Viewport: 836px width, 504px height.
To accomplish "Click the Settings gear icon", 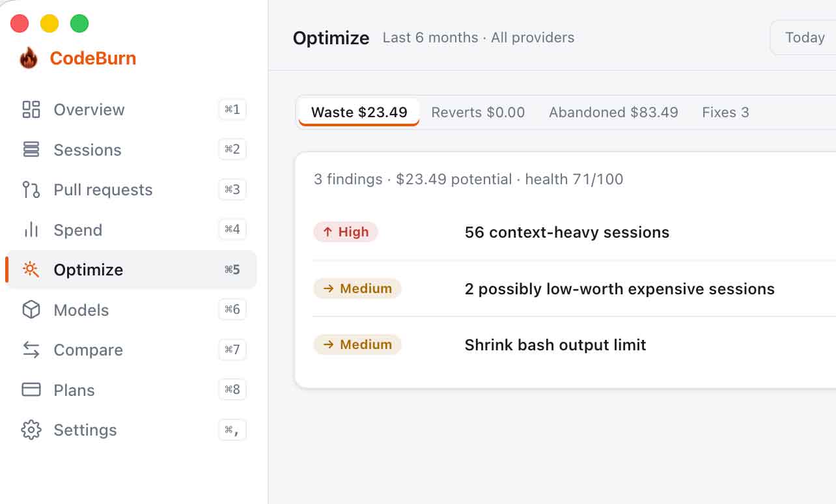I will (31, 430).
